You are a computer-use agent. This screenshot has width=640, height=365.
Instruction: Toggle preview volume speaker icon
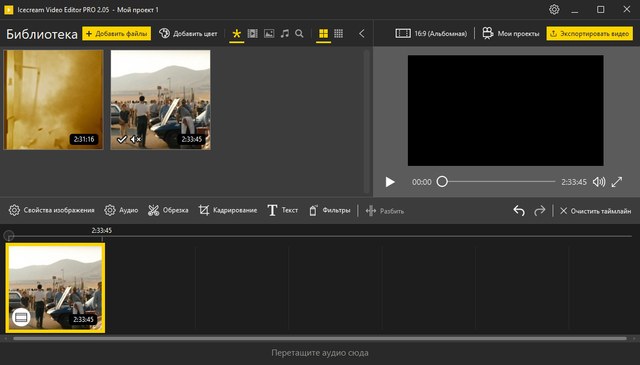[x=599, y=182]
